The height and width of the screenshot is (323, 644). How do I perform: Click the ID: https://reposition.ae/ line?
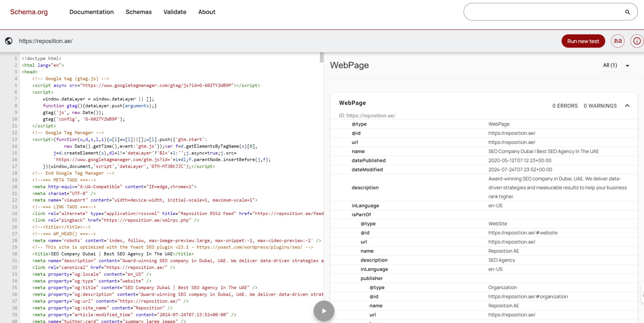pos(367,115)
